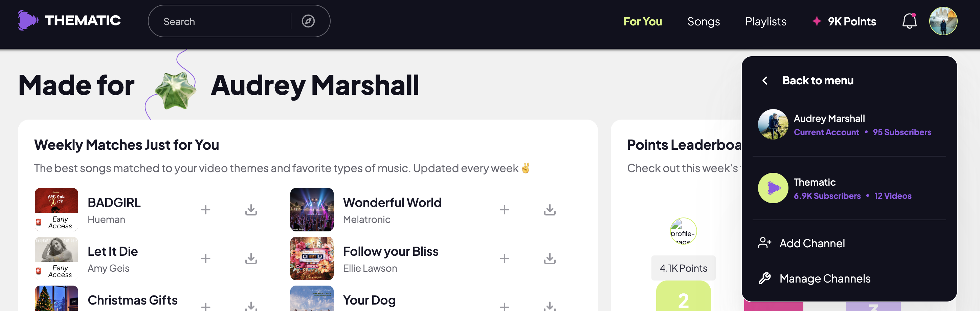This screenshot has height=311, width=980.
Task: Switch to the Songs tab
Action: pyautogui.click(x=703, y=22)
